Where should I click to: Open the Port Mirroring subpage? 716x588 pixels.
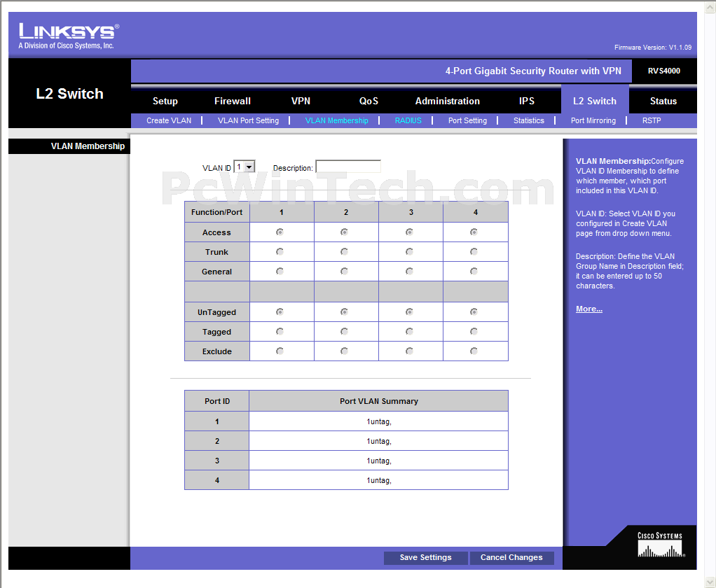tap(593, 121)
